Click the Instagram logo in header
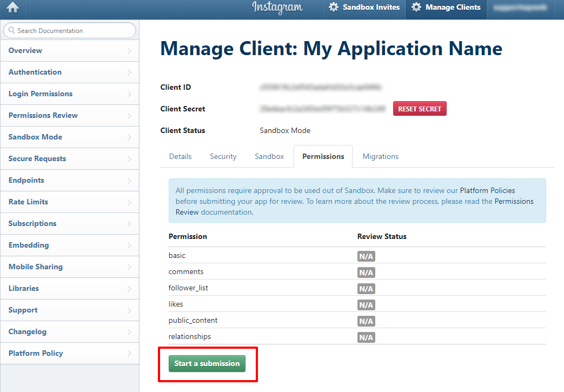 (x=277, y=8)
